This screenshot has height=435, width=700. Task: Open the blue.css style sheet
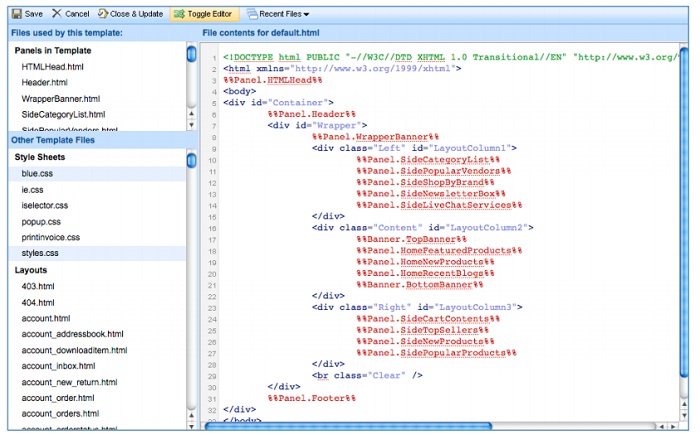[37, 173]
